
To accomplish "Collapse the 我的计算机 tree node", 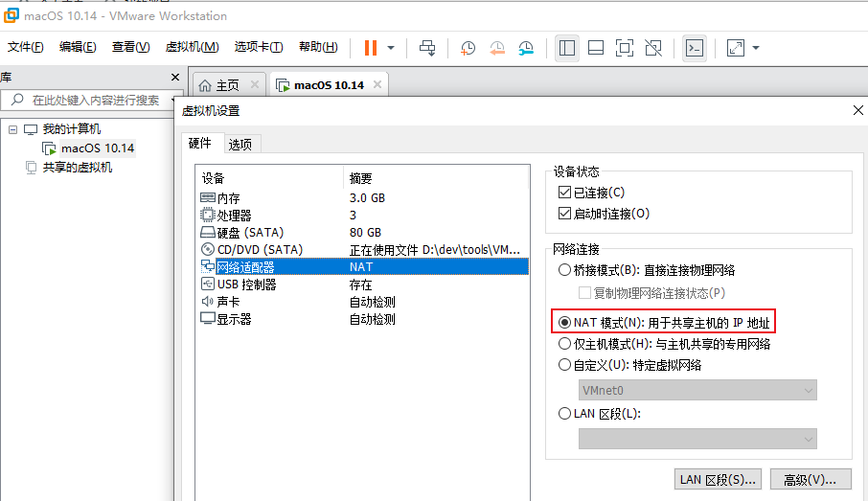I will 12,129.
